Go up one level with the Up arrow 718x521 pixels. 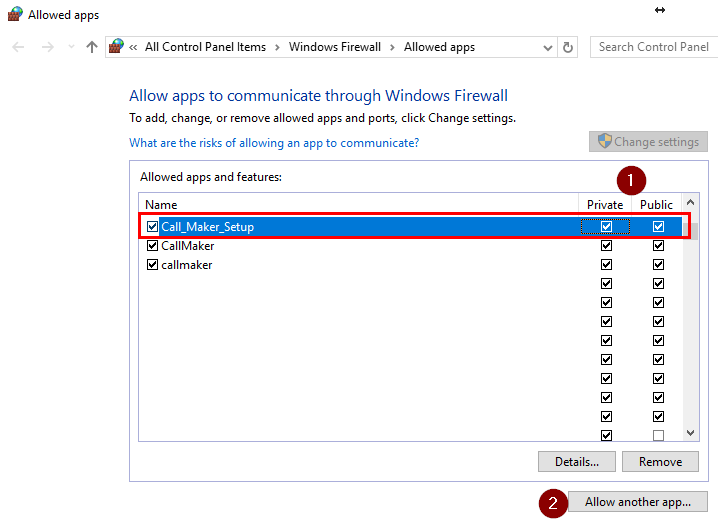pyautogui.click(x=92, y=47)
